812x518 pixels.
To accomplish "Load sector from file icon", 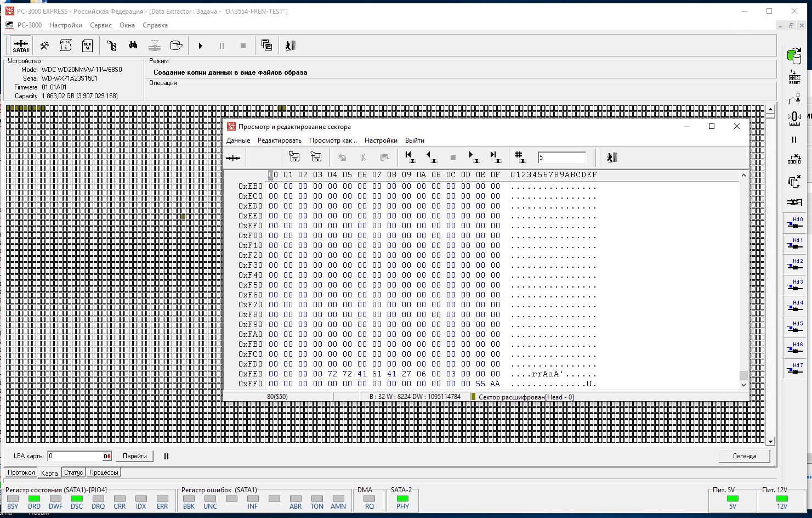I will click(x=294, y=157).
